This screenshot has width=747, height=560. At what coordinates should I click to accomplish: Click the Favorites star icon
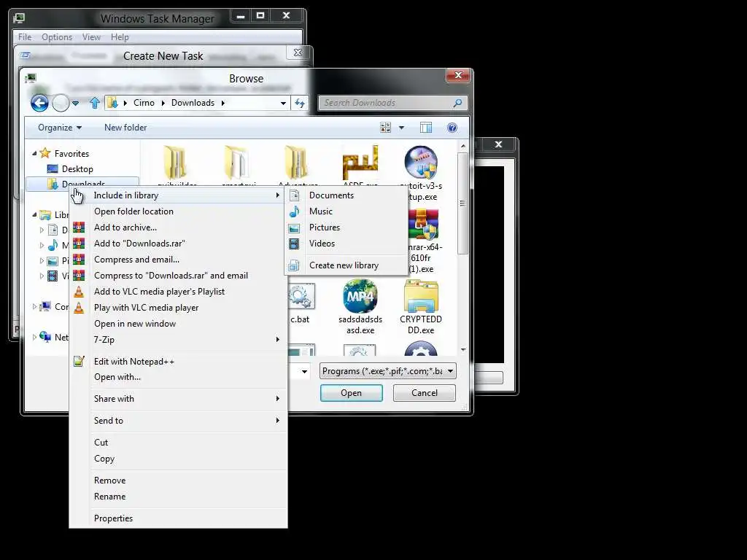click(45, 153)
